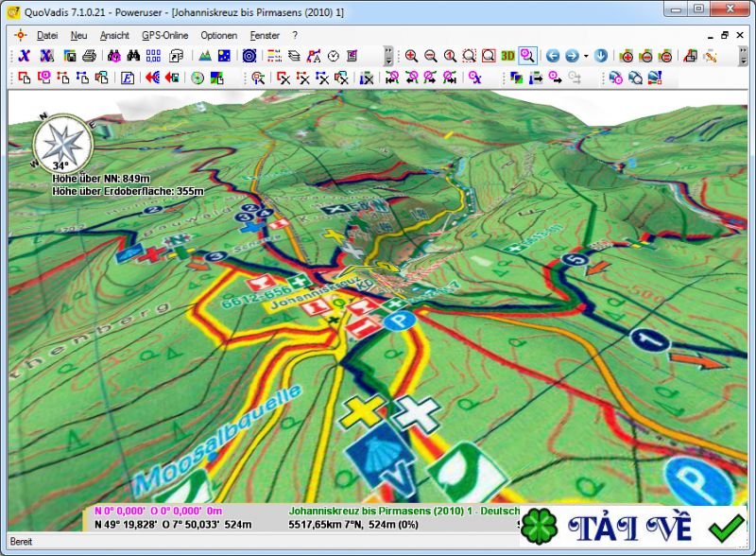Click the zoom in magnifier icon
The height and width of the screenshot is (556, 756).
click(x=411, y=56)
